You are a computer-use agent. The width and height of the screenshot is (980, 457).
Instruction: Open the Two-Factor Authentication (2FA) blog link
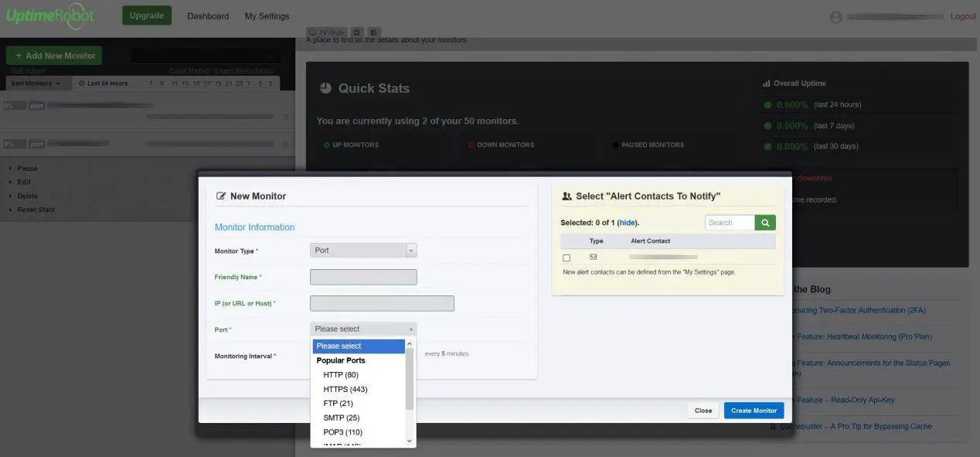pyautogui.click(x=857, y=310)
